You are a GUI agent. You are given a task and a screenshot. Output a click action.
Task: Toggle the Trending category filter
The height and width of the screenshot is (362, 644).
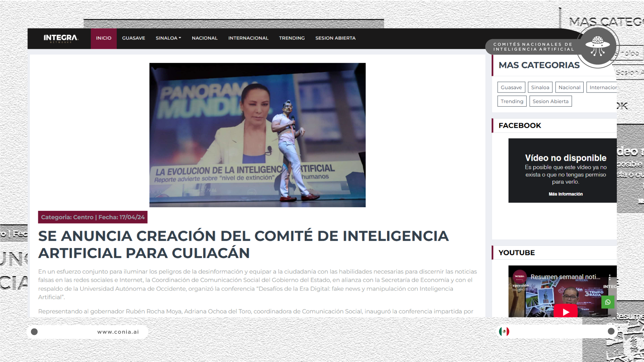[512, 101]
